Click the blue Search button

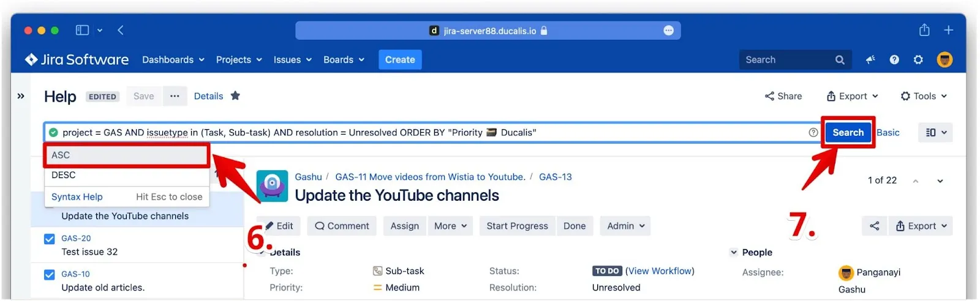848,133
